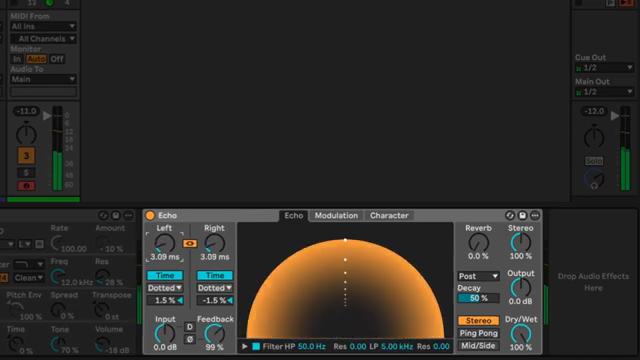The image size is (640, 360).
Task: Click the track 3 pan knob
Action: click(26, 133)
